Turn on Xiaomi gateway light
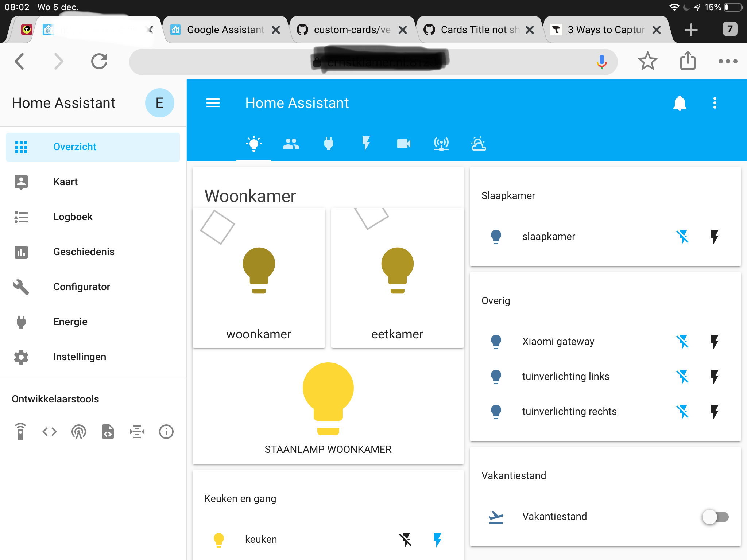Screen dimensions: 747x560 pos(715,342)
